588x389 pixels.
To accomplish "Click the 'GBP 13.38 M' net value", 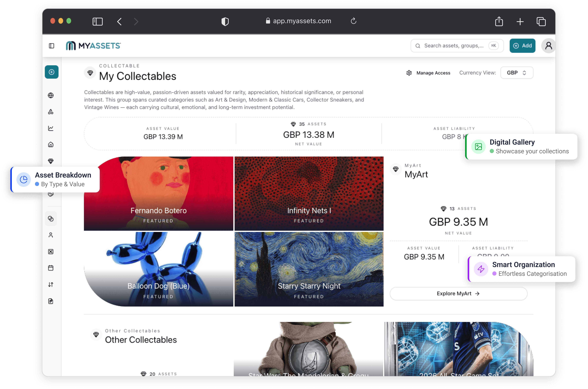I will [309, 135].
